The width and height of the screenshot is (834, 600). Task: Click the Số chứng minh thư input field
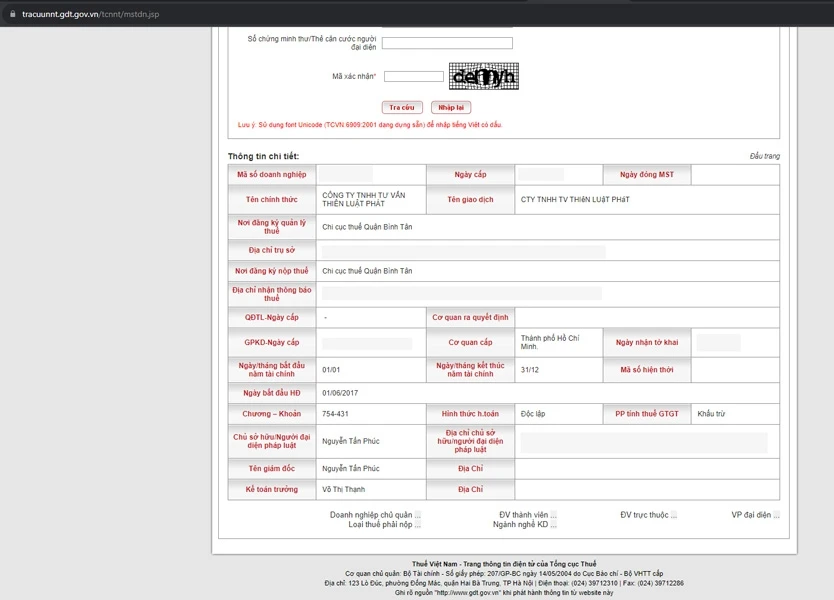(447, 43)
